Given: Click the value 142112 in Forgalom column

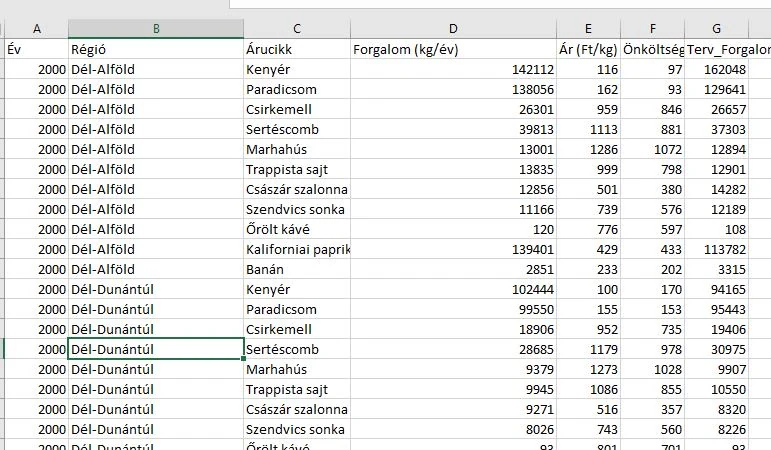Looking at the screenshot, I should click(453, 69).
